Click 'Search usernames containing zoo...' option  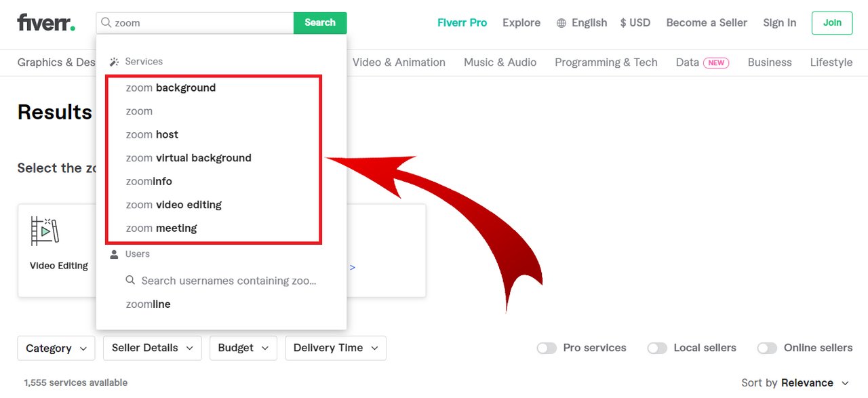coord(221,281)
